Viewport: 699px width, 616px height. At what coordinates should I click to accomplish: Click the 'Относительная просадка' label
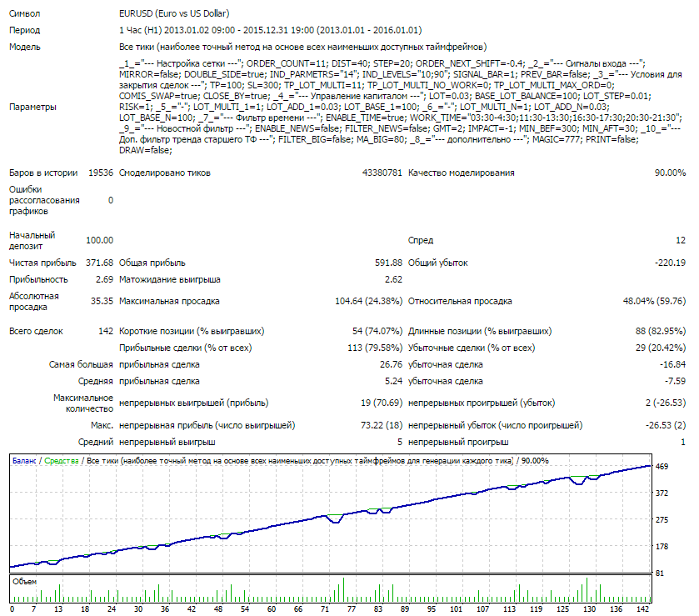click(460, 301)
